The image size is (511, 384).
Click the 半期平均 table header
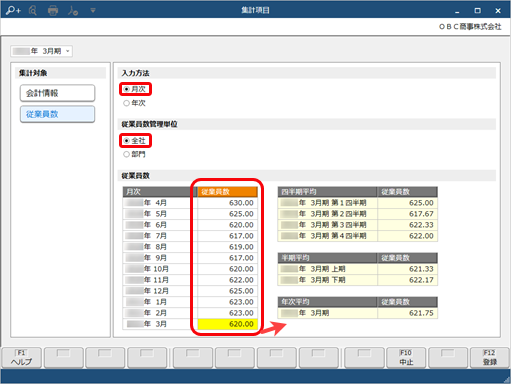(327, 258)
